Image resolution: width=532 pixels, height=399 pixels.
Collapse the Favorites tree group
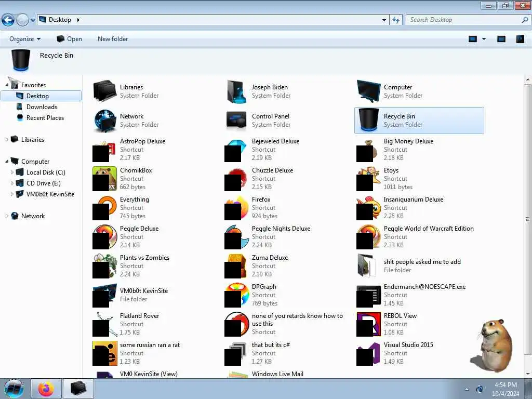coord(7,85)
